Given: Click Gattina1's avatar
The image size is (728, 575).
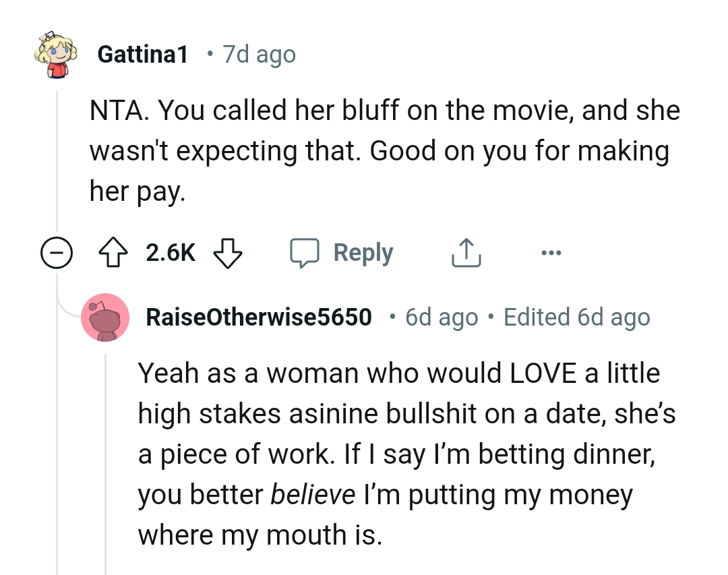Looking at the screenshot, I should (x=57, y=54).
